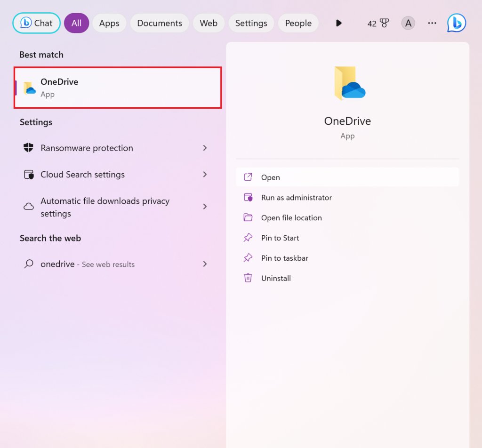Select the Uninstall trash icon
Viewport: 482px width, 448px height.
click(x=248, y=278)
